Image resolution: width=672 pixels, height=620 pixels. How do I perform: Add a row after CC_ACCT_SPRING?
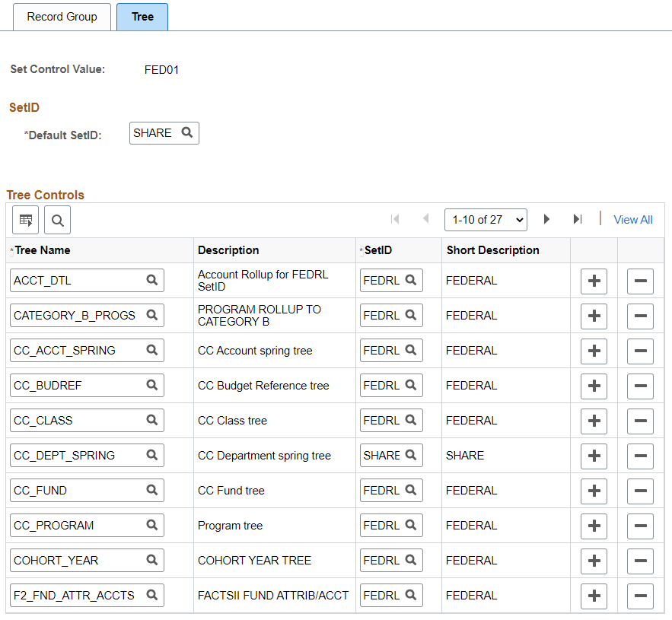[594, 351]
